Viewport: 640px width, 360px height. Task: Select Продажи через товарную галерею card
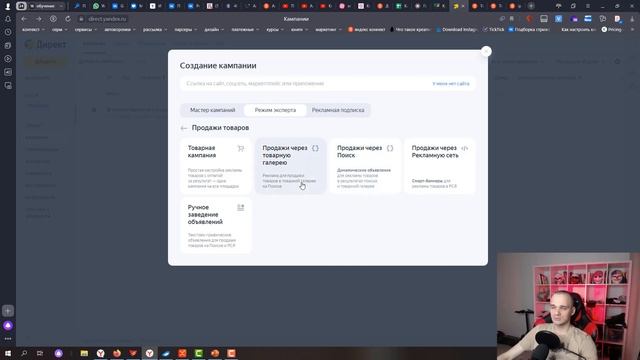291,166
